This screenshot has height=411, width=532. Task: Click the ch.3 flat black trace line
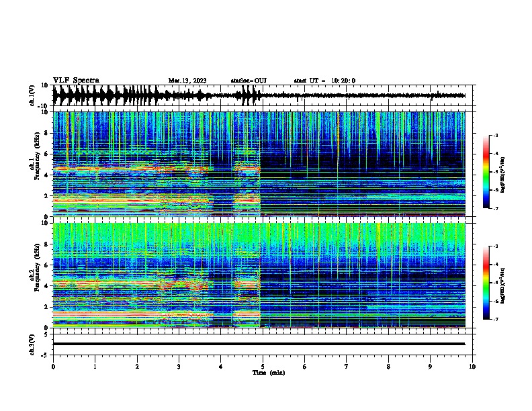pyautogui.click(x=259, y=344)
